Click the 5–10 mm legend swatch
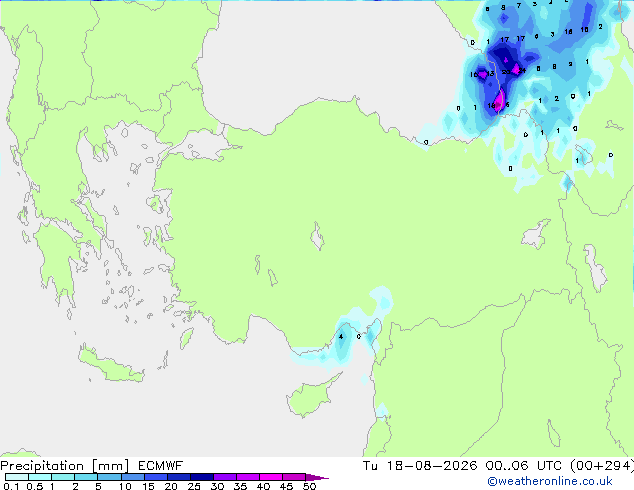This screenshot has width=634, height=490. pyautogui.click(x=109, y=477)
